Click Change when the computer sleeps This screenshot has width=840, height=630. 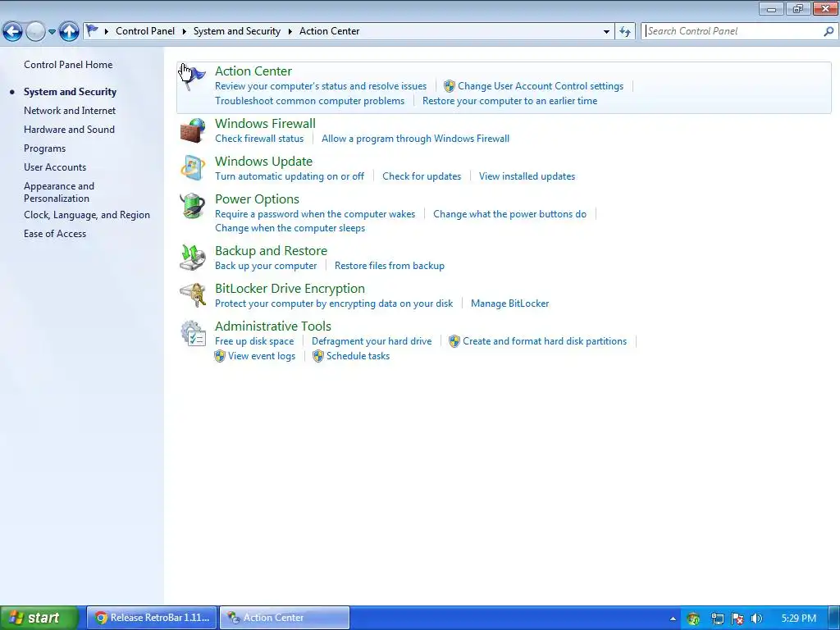290,228
